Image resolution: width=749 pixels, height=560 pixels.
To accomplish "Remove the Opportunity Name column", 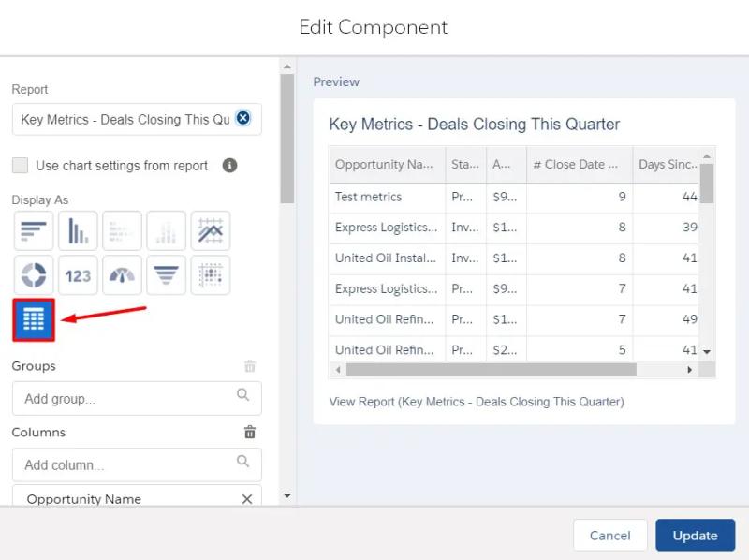I will [x=247, y=499].
